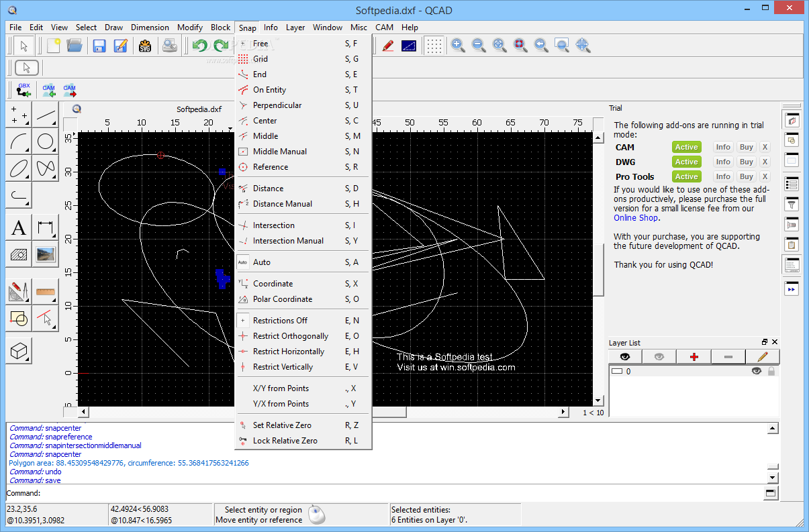Insert a bitmap image tool

pos(46,255)
